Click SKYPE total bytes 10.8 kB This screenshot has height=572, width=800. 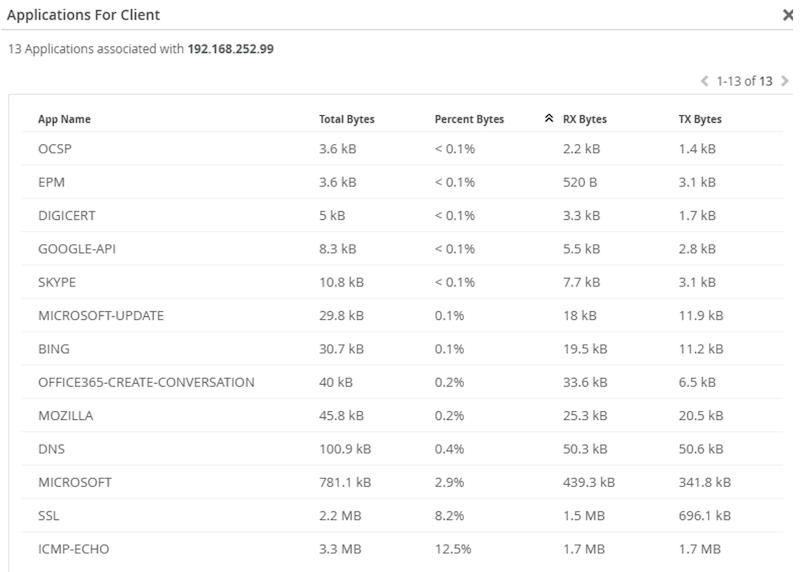342,282
